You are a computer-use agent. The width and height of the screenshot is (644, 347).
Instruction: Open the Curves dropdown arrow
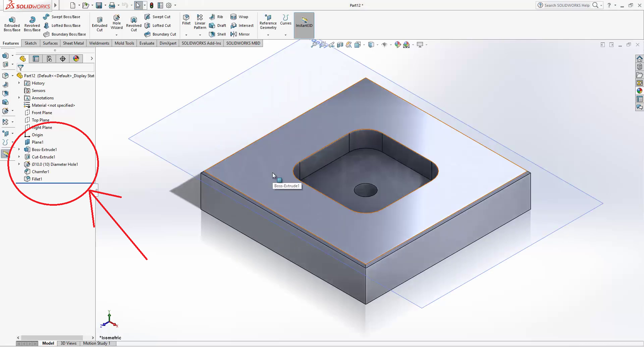tap(285, 35)
